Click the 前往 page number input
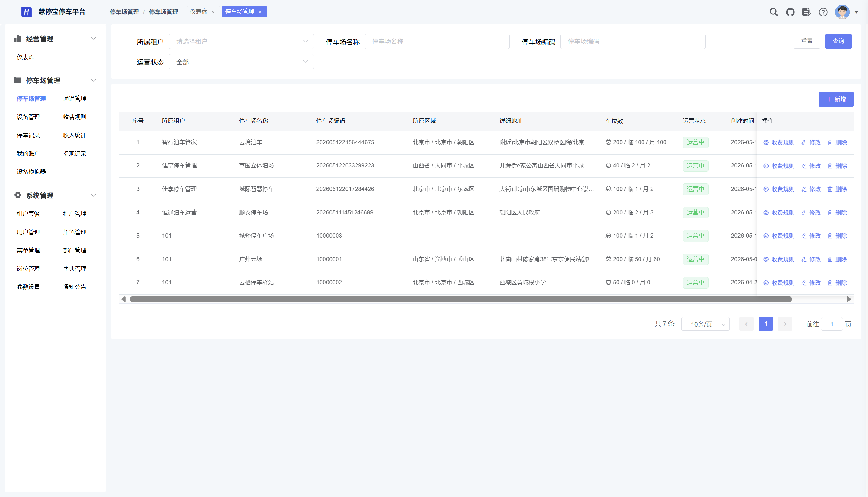 [832, 324]
